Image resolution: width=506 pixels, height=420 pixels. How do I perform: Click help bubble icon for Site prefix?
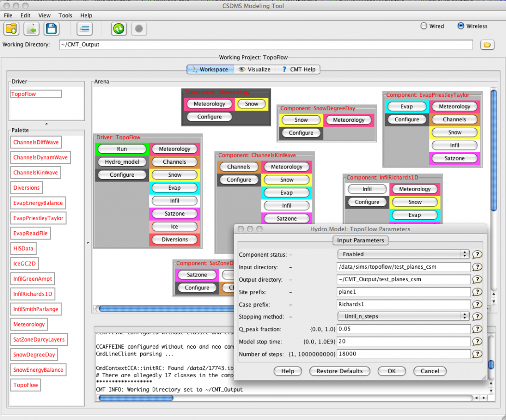(x=477, y=292)
